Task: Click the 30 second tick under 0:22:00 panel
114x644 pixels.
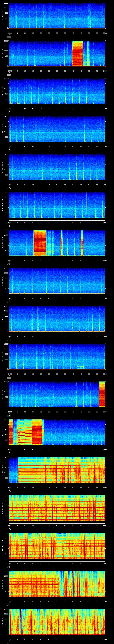Action: coord(57,33)
